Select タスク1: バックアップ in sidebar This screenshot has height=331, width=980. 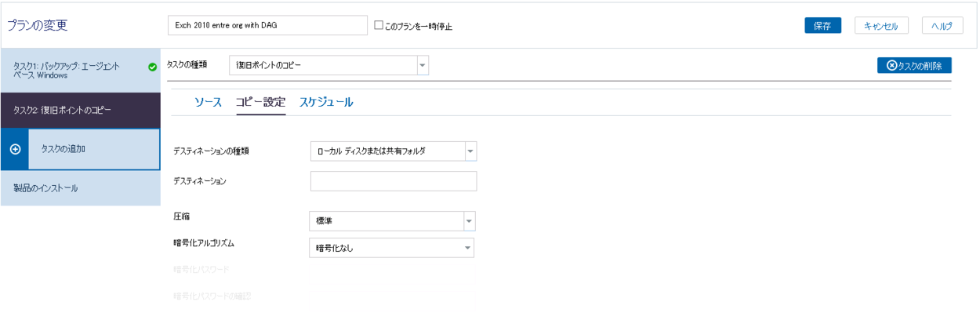(x=80, y=71)
